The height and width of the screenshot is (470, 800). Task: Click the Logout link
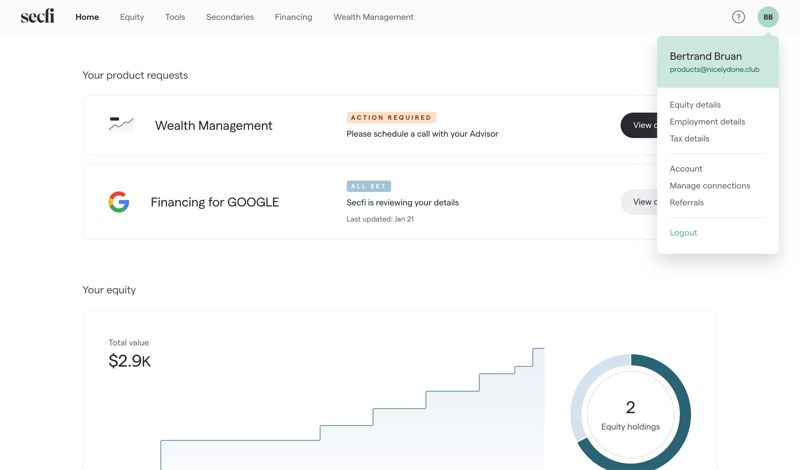683,232
